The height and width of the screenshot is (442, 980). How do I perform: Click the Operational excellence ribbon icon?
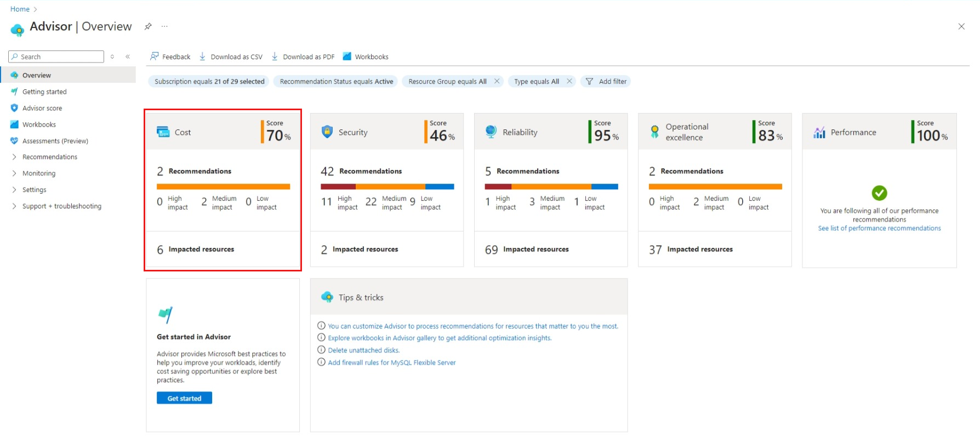[x=654, y=132]
